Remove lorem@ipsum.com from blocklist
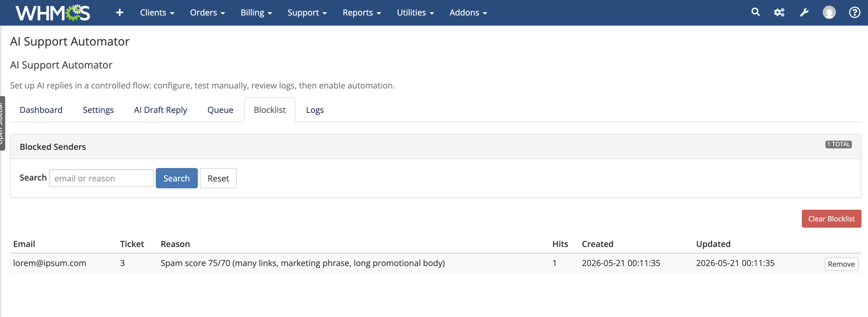This screenshot has height=317, width=868. pos(841,264)
